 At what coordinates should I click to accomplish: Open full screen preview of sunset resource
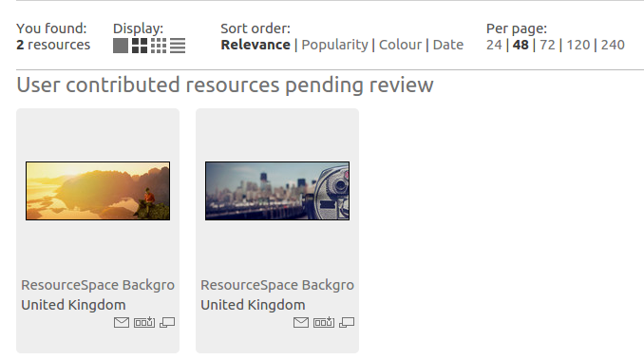click(167, 323)
